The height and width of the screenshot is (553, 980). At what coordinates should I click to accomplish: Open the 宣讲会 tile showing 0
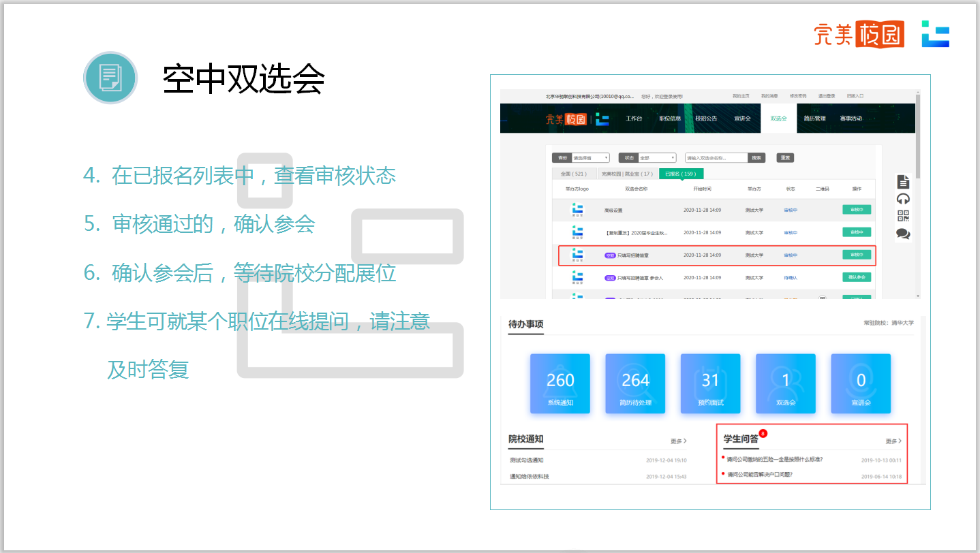click(x=861, y=384)
